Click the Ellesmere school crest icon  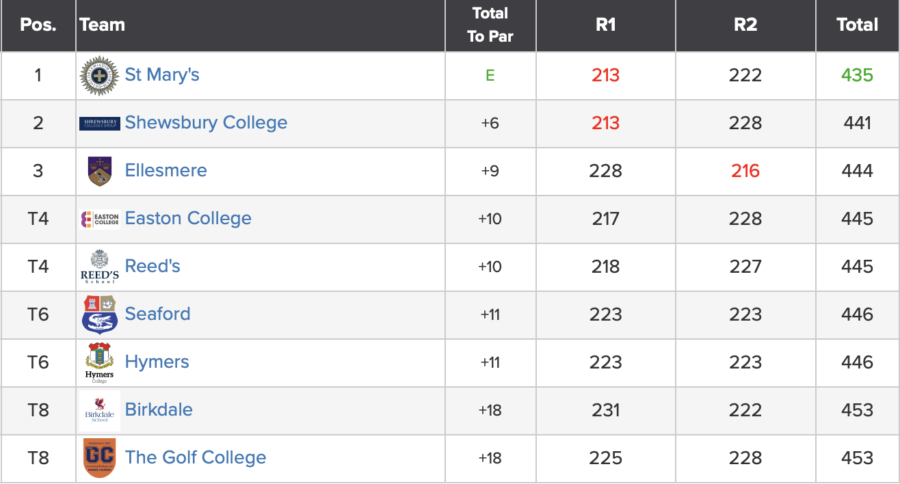tap(99, 171)
